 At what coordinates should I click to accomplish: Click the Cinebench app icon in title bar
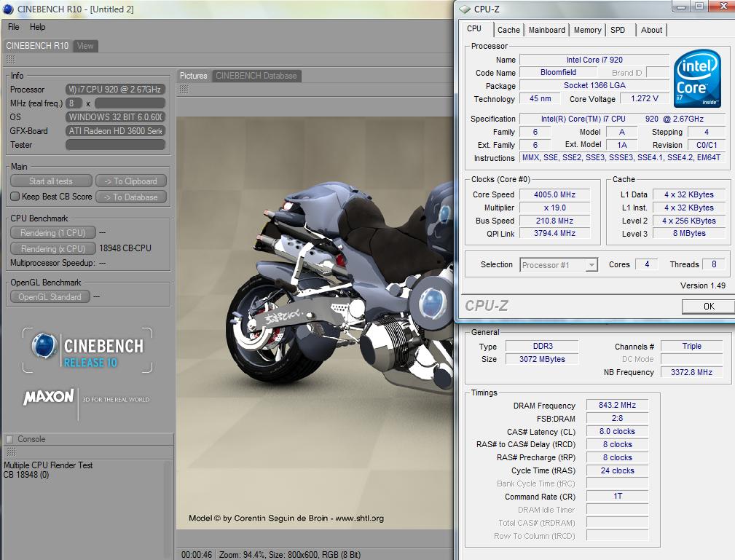[8, 9]
